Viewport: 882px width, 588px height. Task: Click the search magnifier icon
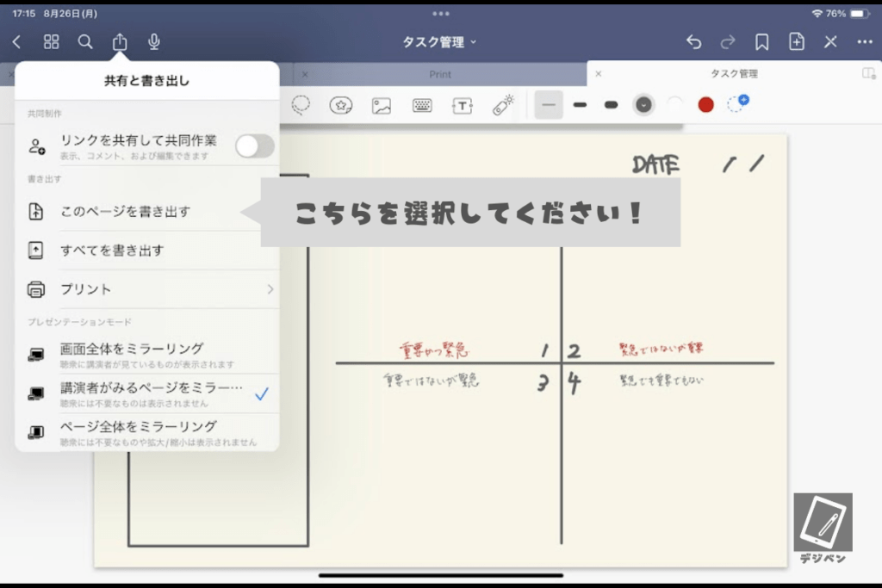click(x=85, y=41)
